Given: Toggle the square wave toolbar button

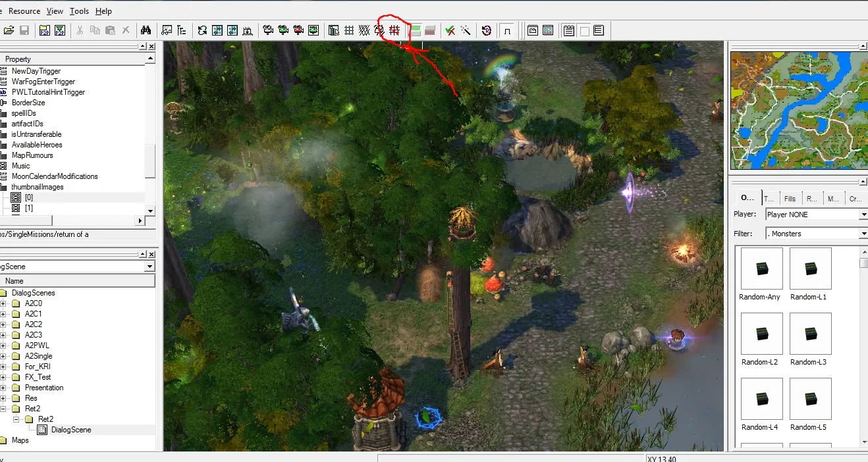Looking at the screenshot, I should pos(506,30).
